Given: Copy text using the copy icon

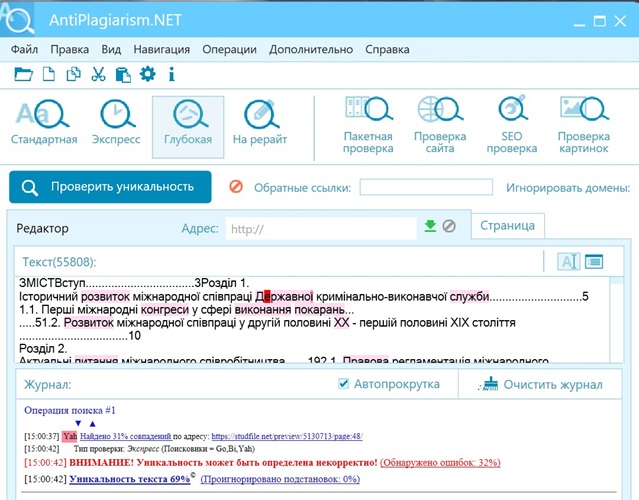Looking at the screenshot, I should click(73, 74).
